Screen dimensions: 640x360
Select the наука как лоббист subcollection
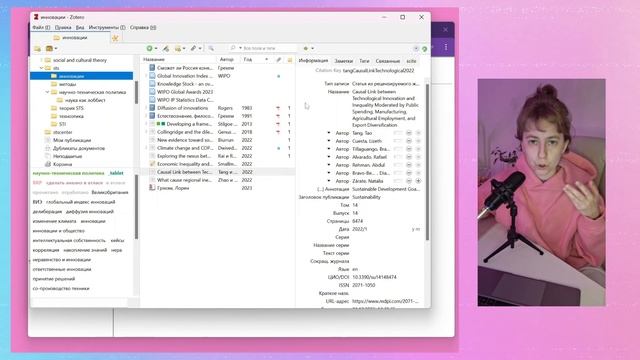tap(85, 100)
